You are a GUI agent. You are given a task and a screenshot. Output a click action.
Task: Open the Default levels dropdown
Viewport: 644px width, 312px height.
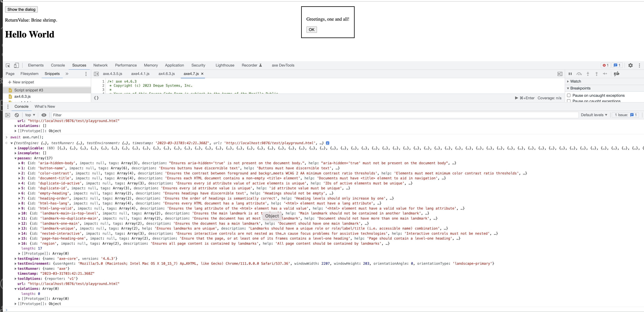(x=594, y=115)
